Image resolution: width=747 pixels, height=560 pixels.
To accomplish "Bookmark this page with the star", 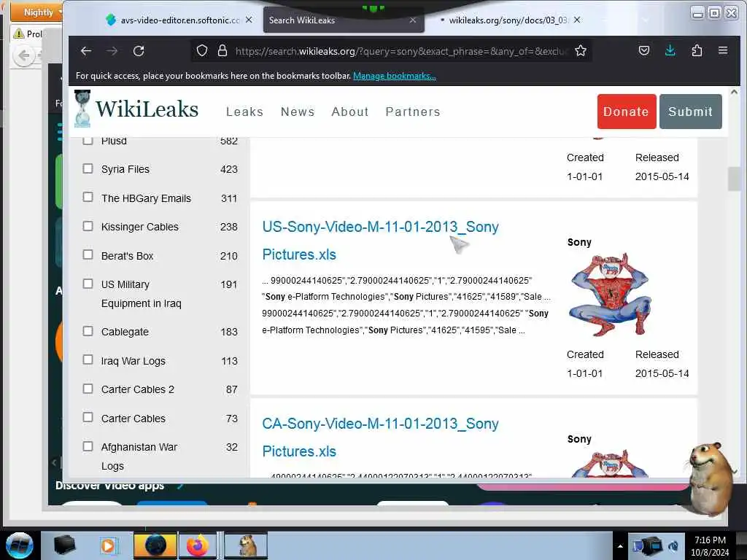I will (580, 50).
